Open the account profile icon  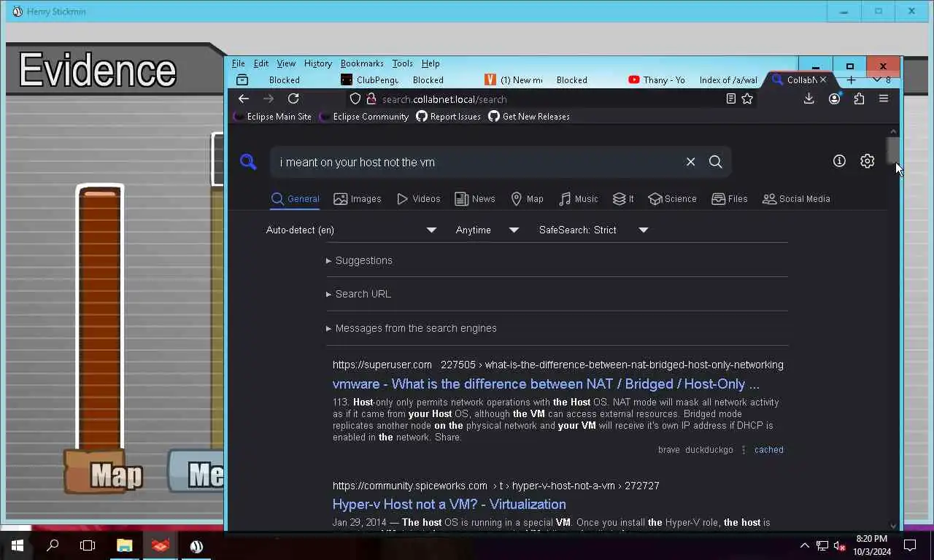coord(834,98)
